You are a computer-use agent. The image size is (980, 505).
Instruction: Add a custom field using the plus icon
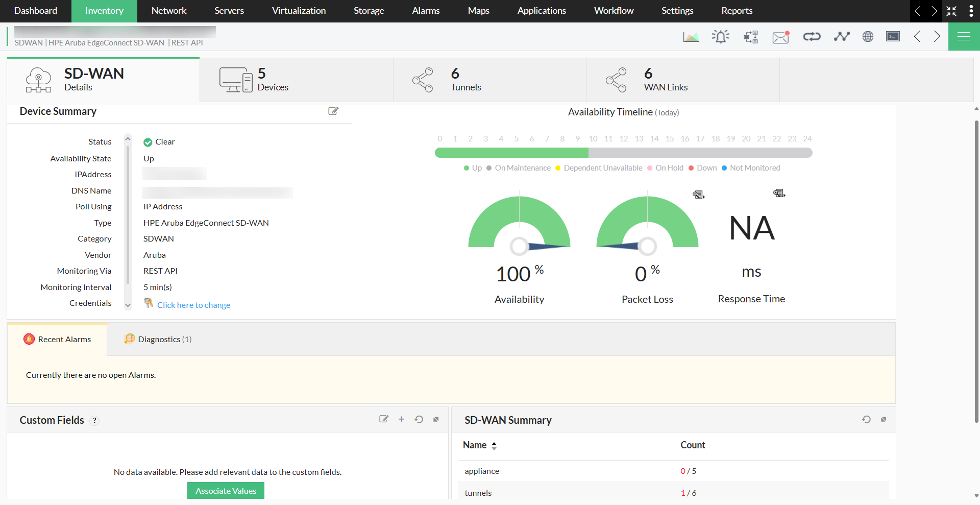coord(401,419)
